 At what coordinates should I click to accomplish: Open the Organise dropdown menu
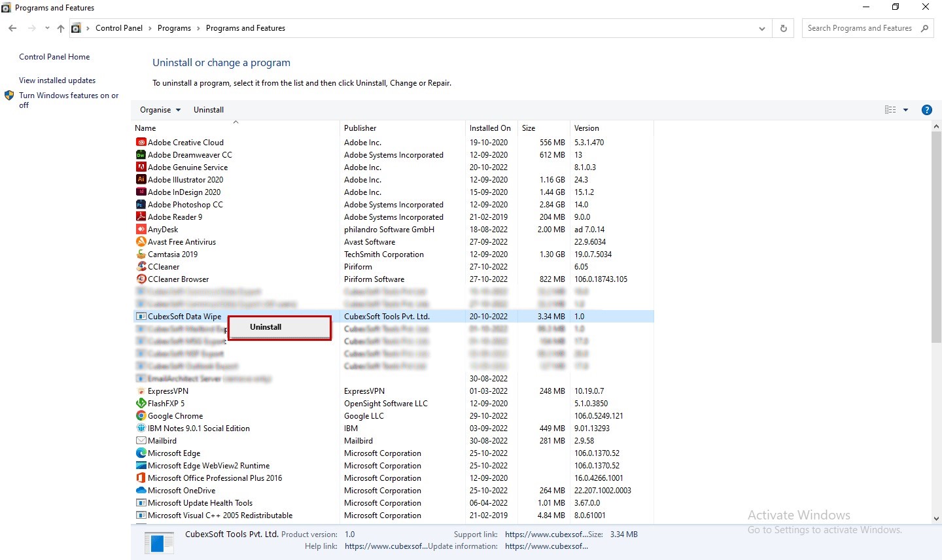(x=160, y=110)
